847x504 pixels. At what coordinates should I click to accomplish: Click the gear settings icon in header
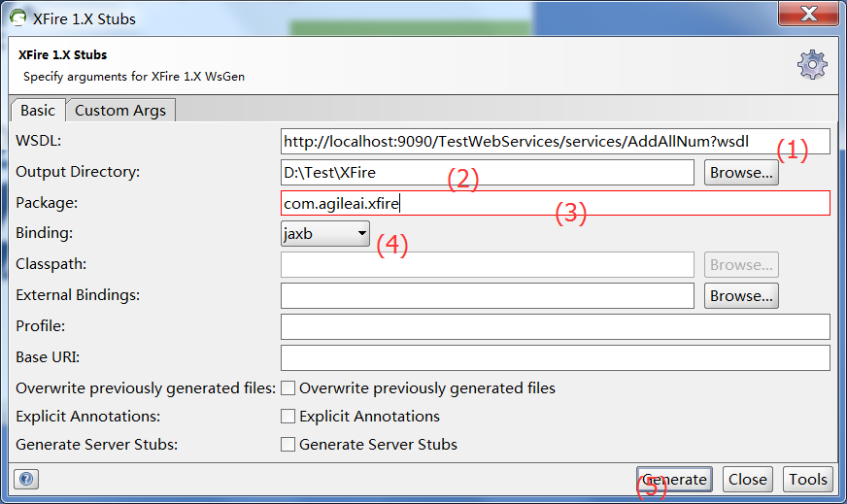[812, 65]
